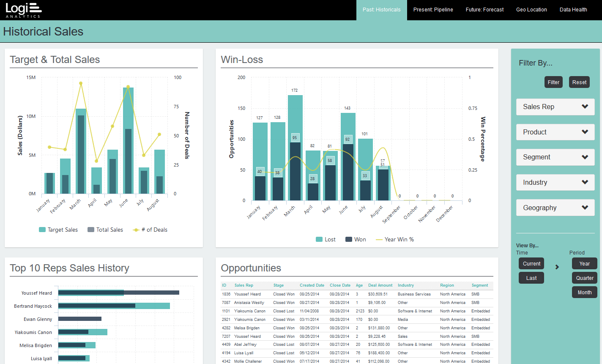Click Yiakoumis Canon label in Top 10 Reps
602x364 pixels.
pos(33,332)
